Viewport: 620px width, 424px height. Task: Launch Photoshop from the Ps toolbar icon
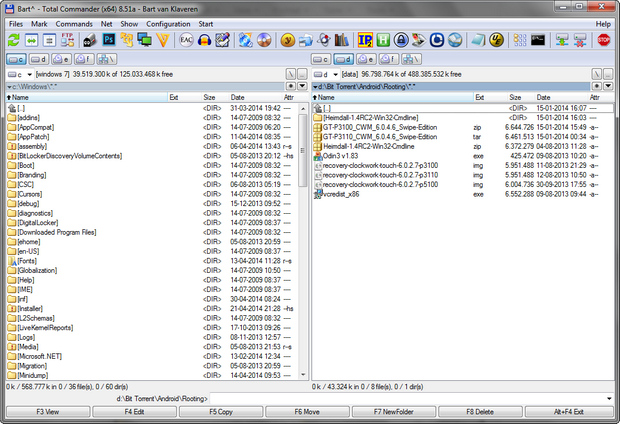(109, 40)
